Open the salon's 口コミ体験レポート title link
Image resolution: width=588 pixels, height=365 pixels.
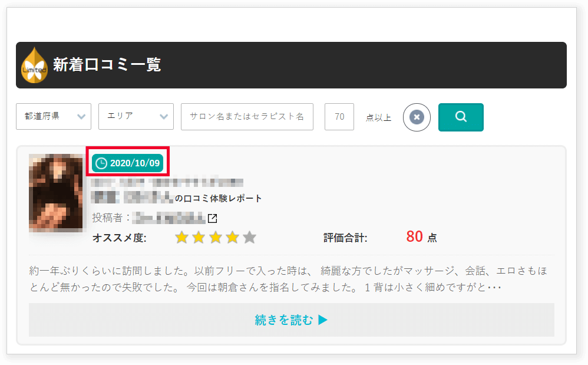[219, 198]
